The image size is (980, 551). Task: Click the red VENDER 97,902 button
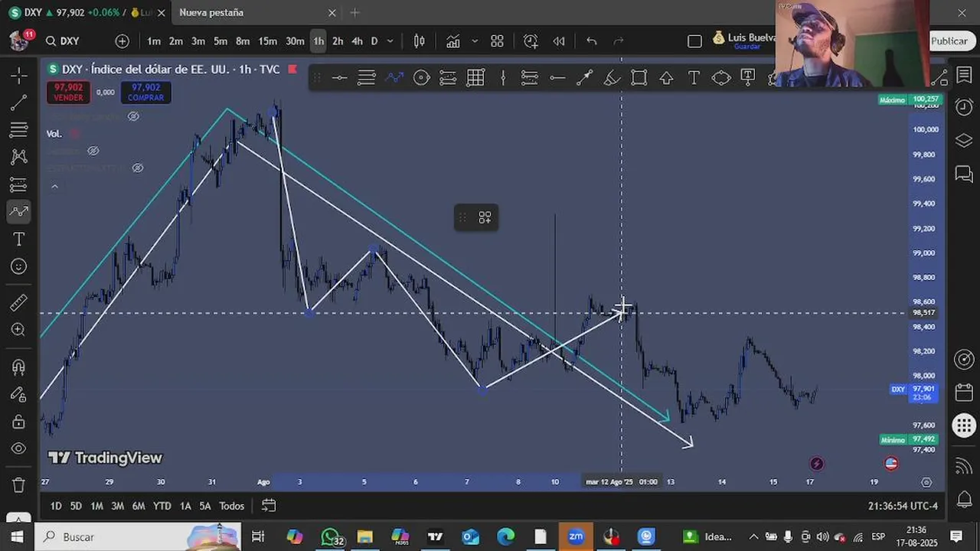pos(68,93)
